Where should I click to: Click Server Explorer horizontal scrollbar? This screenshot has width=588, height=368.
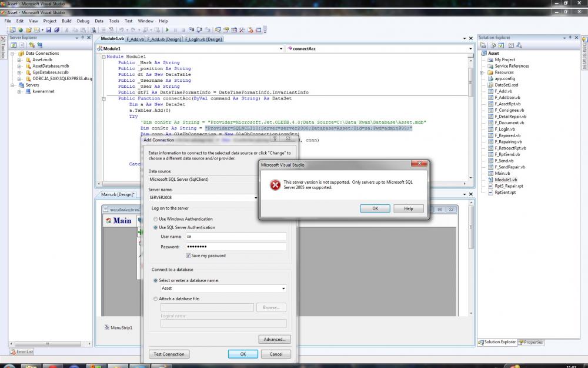(47, 344)
